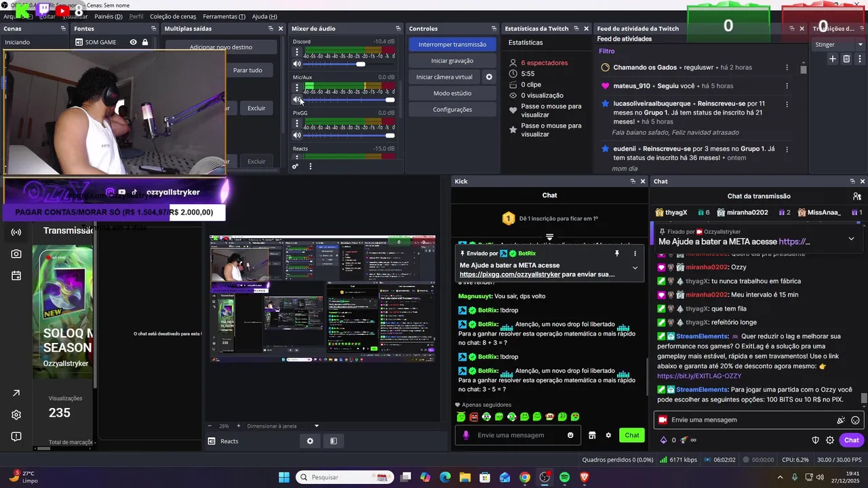Send message with green Kick Chat button
The width and height of the screenshot is (868, 488).
(x=632, y=435)
